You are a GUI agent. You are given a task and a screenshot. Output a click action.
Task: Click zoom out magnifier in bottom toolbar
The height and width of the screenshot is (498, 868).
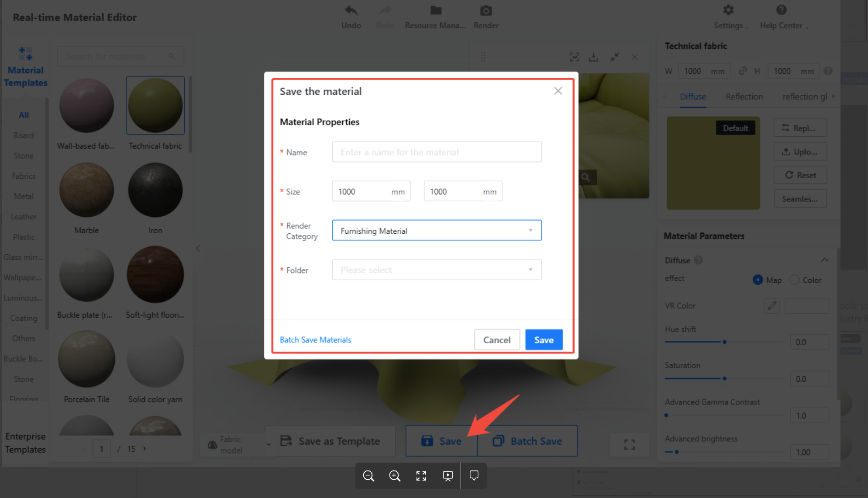coord(369,476)
